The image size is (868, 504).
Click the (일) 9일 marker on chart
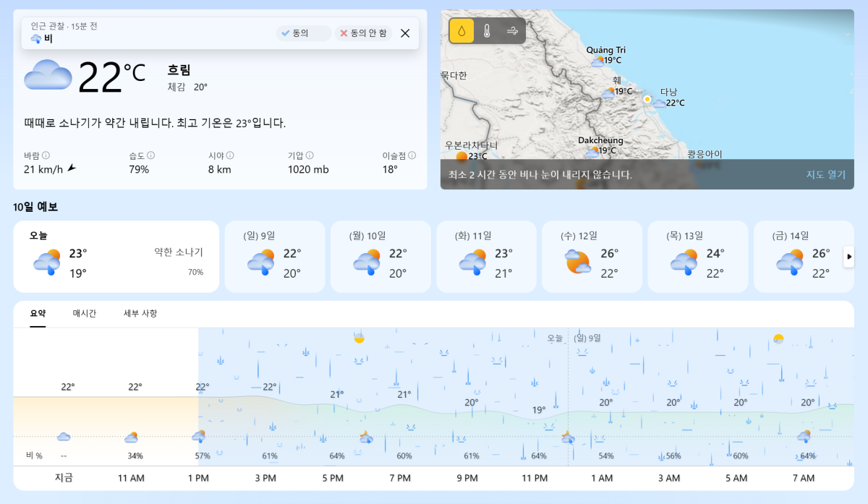coord(587,338)
